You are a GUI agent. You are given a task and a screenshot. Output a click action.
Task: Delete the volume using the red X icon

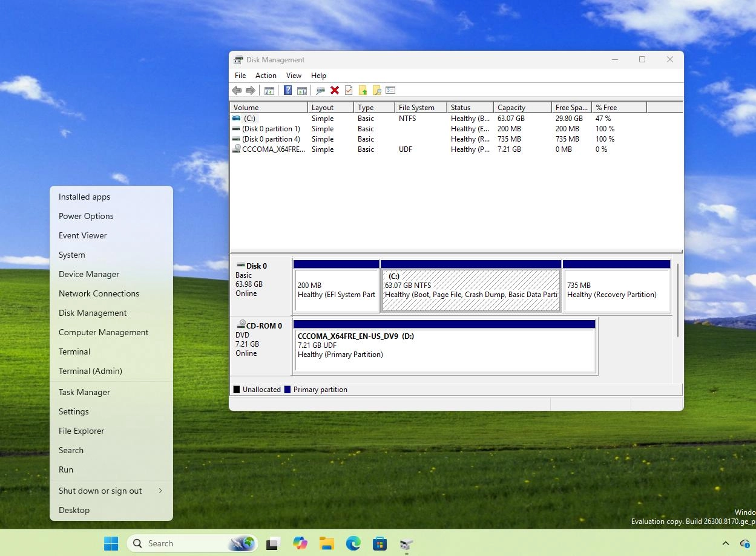[x=335, y=90]
